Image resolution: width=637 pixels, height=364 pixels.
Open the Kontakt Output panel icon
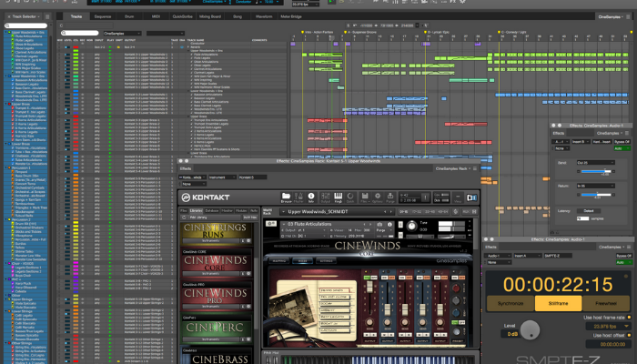(x=324, y=197)
